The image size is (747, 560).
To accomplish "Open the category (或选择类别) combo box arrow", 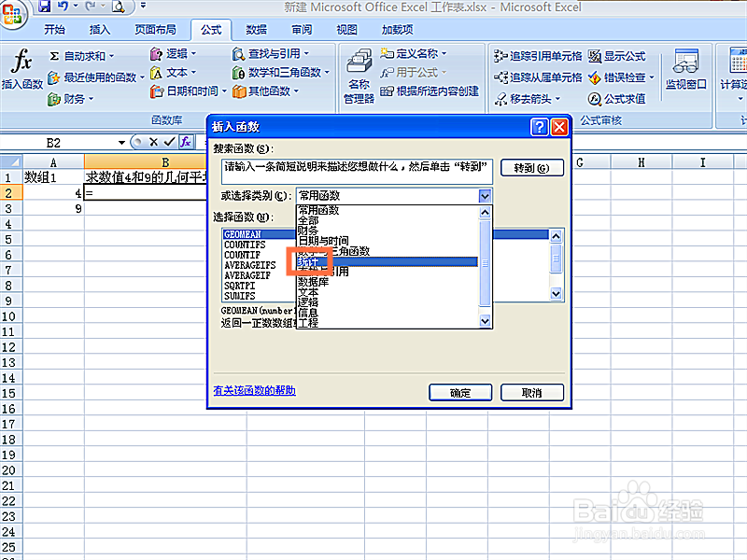I will 485,196.
